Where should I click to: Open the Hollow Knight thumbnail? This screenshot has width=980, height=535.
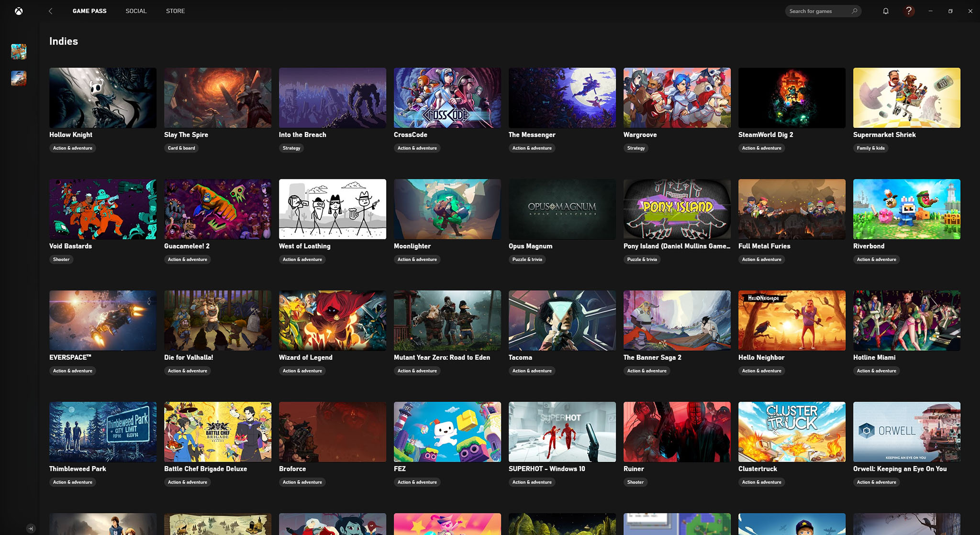pos(103,98)
